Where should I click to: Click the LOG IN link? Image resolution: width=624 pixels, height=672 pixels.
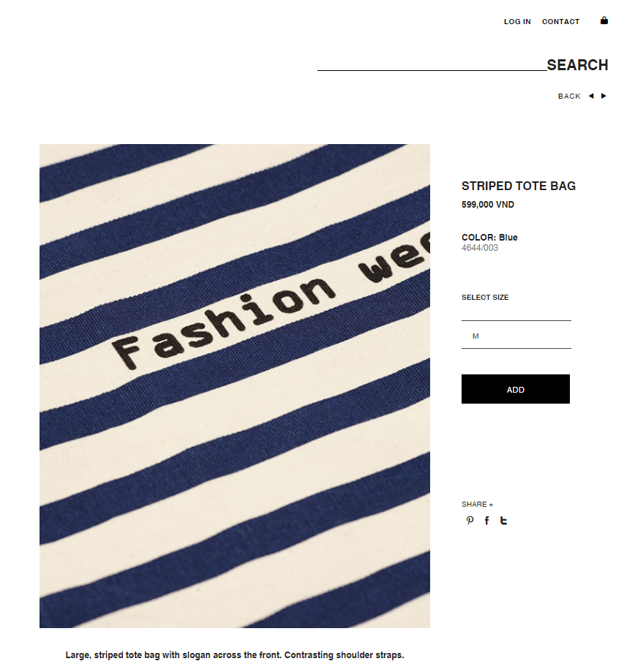point(517,21)
